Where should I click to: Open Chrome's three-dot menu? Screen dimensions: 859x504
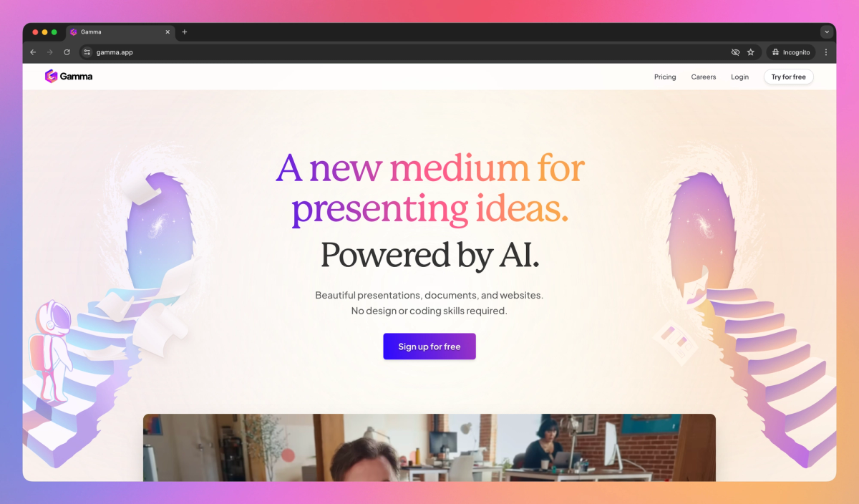tap(826, 52)
